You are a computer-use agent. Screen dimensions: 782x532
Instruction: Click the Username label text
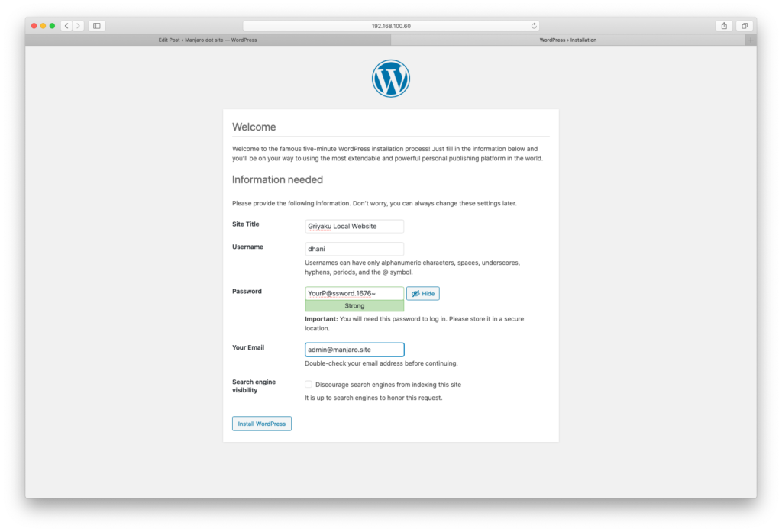coord(247,247)
